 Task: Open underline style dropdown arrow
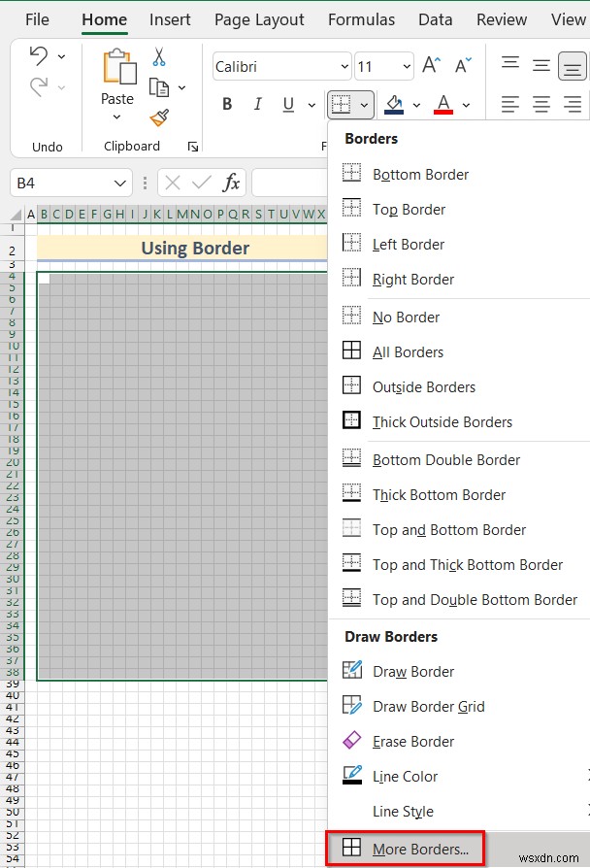click(x=311, y=105)
